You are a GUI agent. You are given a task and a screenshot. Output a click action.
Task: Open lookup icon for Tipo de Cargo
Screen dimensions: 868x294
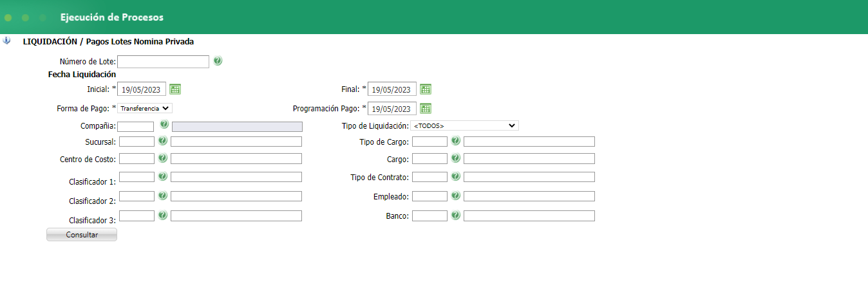pyautogui.click(x=456, y=140)
